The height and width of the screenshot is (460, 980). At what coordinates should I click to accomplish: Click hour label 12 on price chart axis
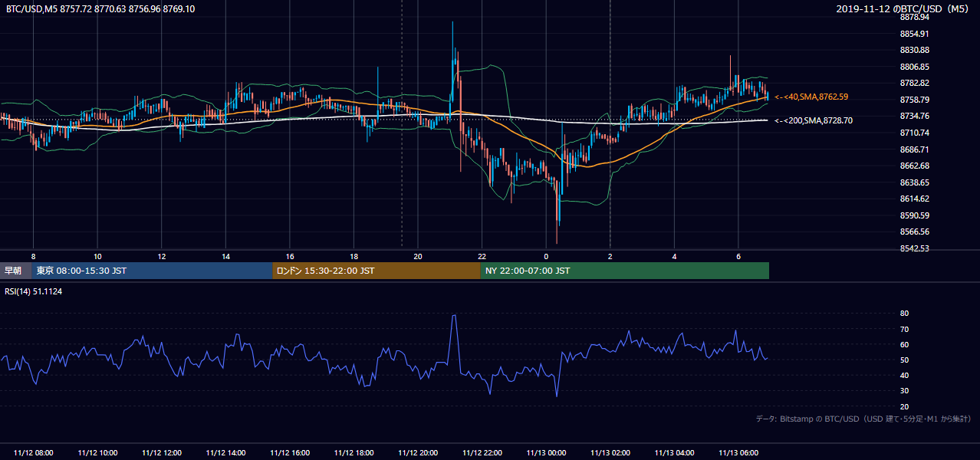[162, 256]
